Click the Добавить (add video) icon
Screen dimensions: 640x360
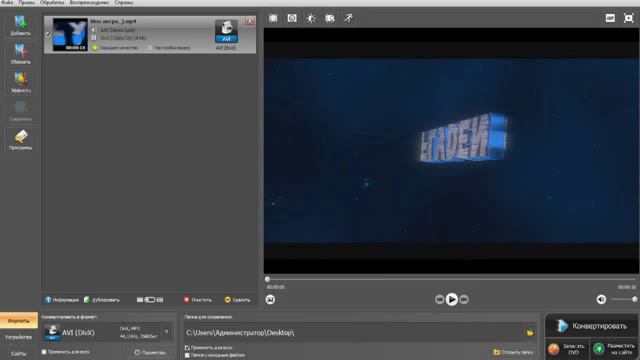pos(20,25)
